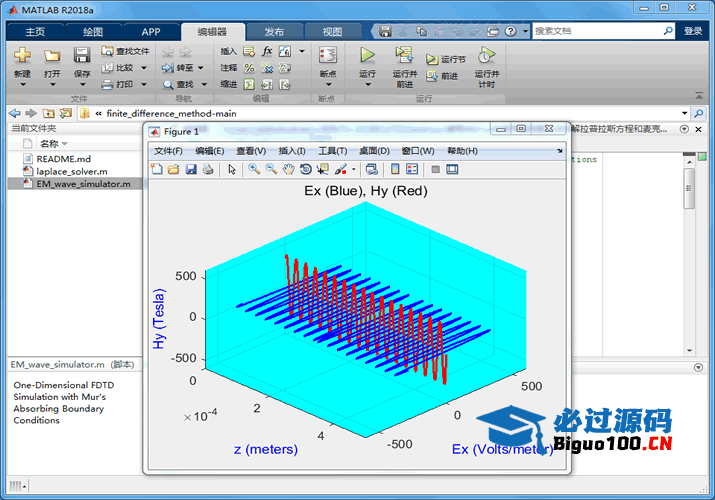Switch to the Publish (发布) tab
The width and height of the screenshot is (715, 500).
click(274, 31)
